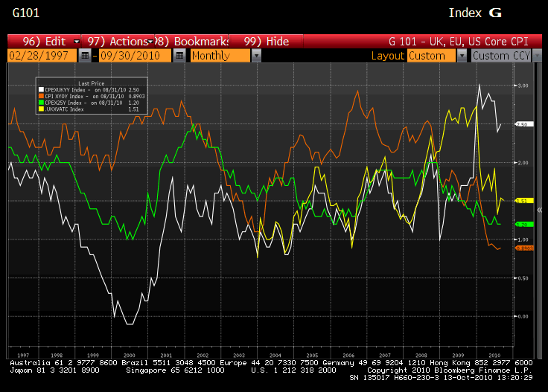Click the 1.00 y-axis label
Viewport: 548px width, 392px height.
[x=523, y=240]
